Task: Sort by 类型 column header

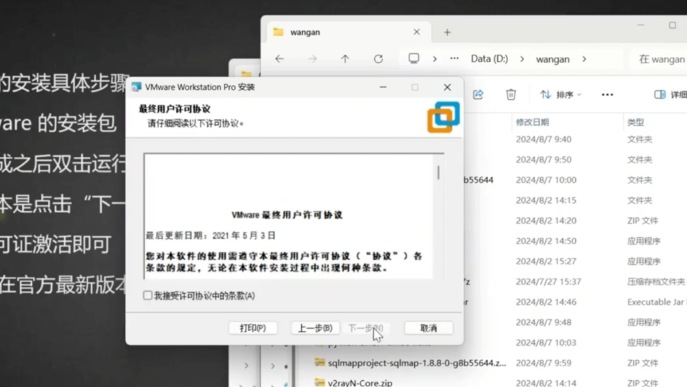Action: point(636,122)
